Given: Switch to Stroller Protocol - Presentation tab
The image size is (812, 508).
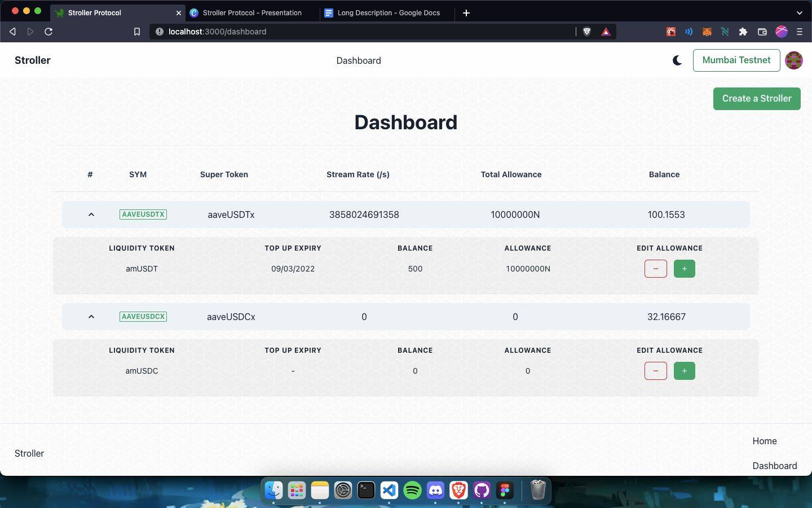Looking at the screenshot, I should pos(252,12).
